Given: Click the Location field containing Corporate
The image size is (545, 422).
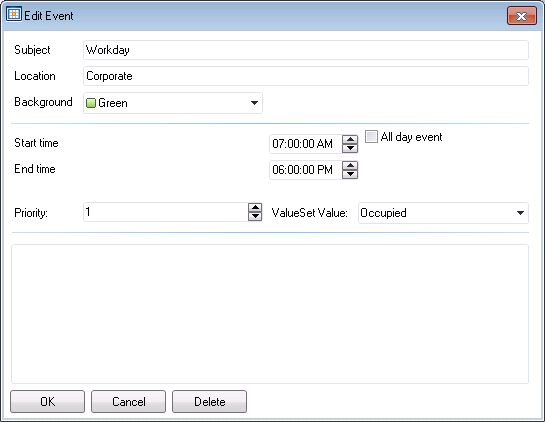Looking at the screenshot, I should [306, 76].
